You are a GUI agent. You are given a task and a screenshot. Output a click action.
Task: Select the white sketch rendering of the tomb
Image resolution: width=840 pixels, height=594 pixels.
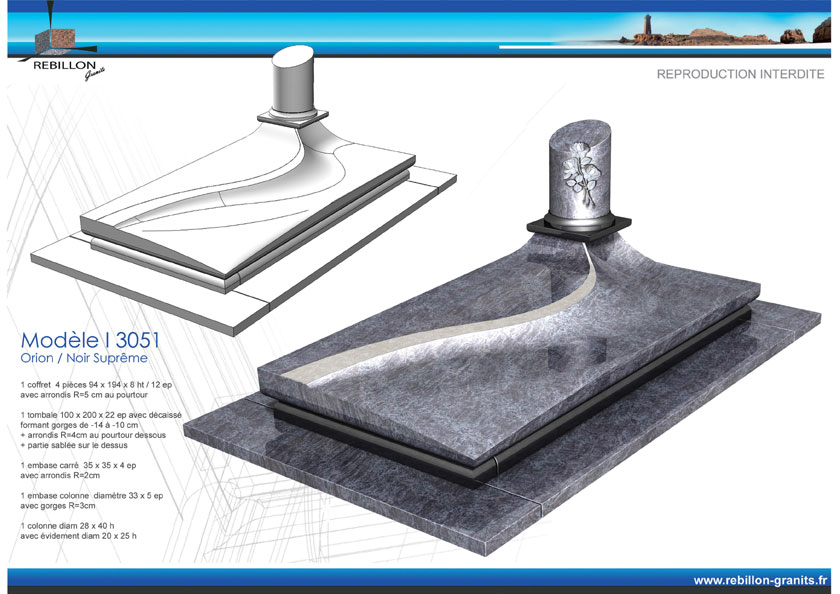coord(240,200)
